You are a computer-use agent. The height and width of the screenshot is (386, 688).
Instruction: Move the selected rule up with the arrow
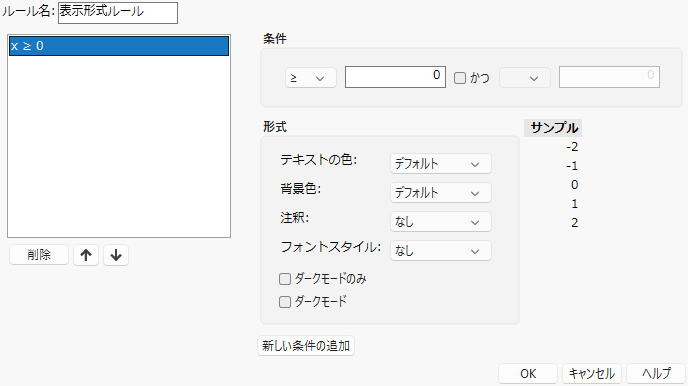pos(86,255)
